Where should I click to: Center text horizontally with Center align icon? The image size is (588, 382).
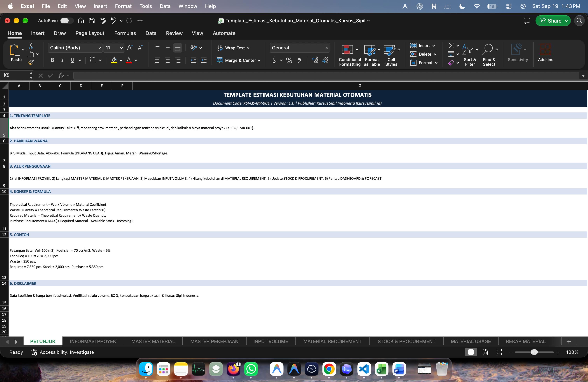pyautogui.click(x=167, y=60)
